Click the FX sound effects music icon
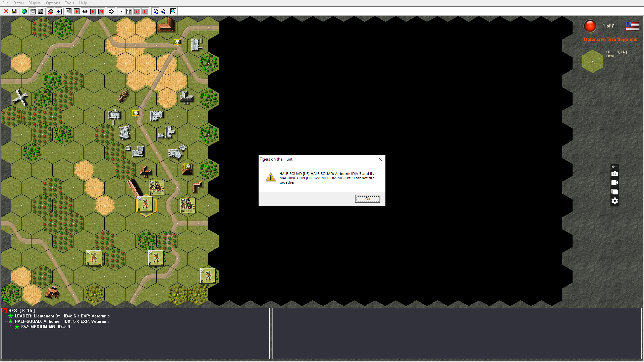Image resolution: width=644 pixels, height=362 pixels. click(x=155, y=11)
